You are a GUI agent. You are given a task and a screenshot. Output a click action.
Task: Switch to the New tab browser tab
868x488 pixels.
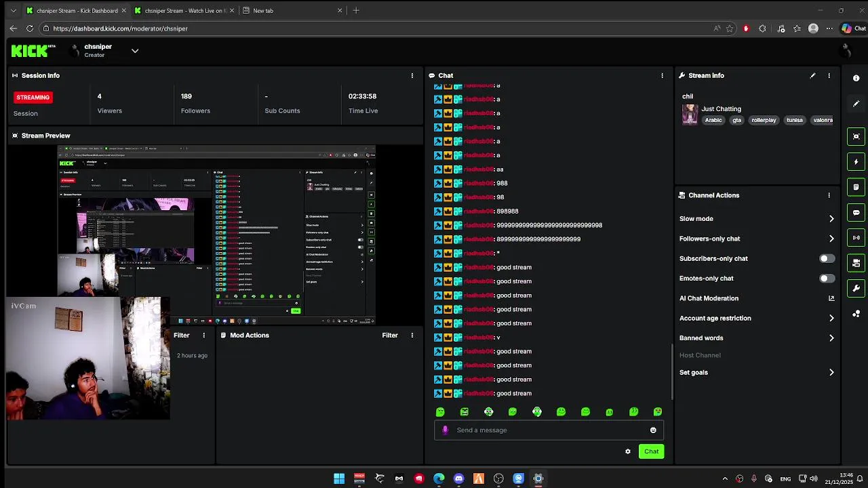click(x=292, y=10)
